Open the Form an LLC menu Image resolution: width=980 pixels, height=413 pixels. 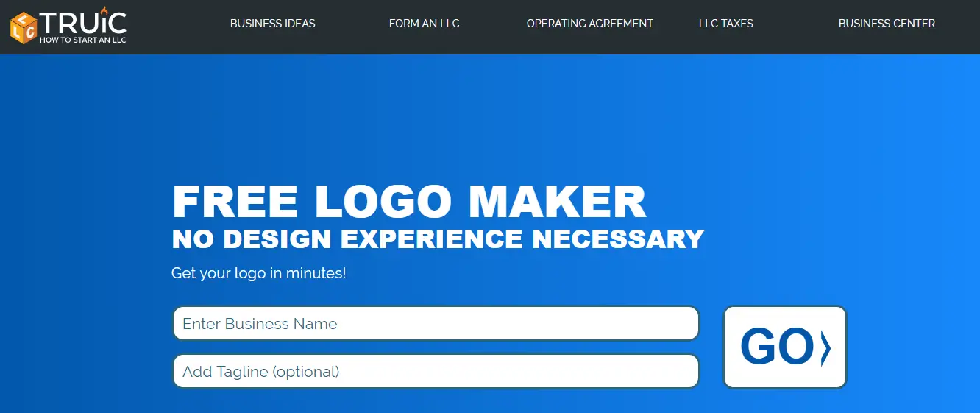pyautogui.click(x=424, y=24)
